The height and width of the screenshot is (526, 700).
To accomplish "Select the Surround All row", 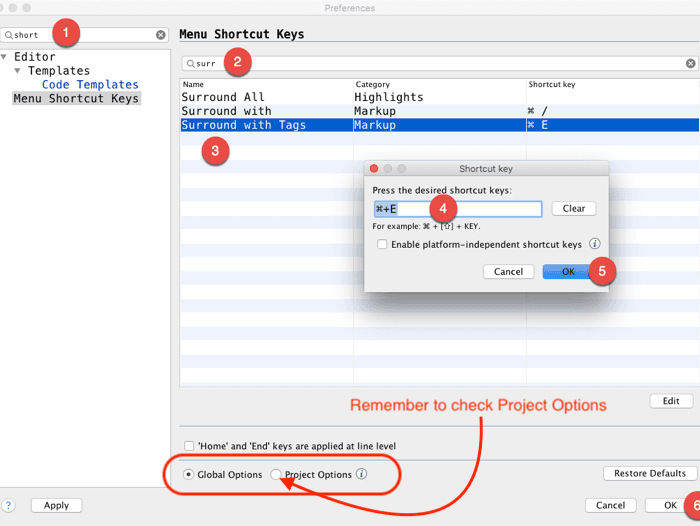I will (222, 97).
